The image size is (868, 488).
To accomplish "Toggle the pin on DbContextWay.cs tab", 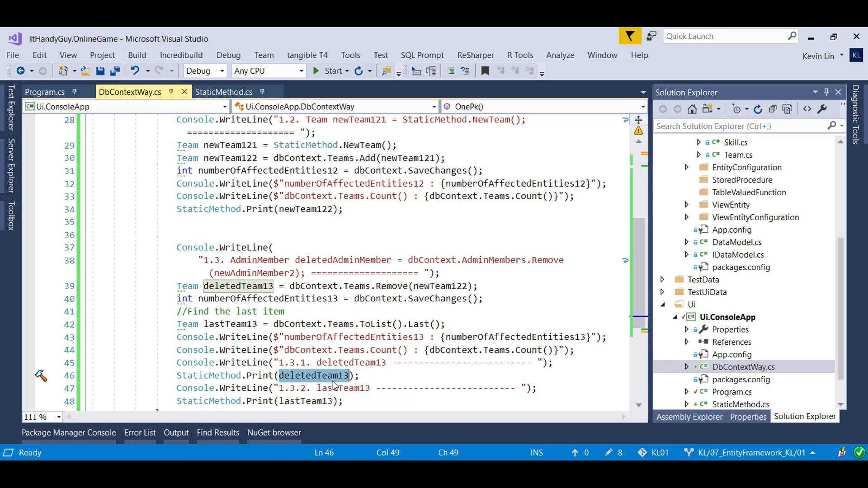I will [x=171, y=92].
